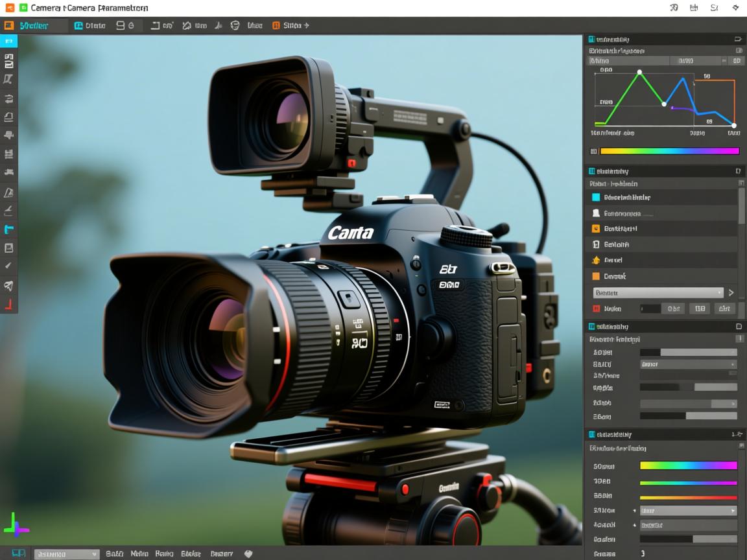
Task: Select the red corner tool at bottom of left toolbar
Action: (x=8, y=304)
